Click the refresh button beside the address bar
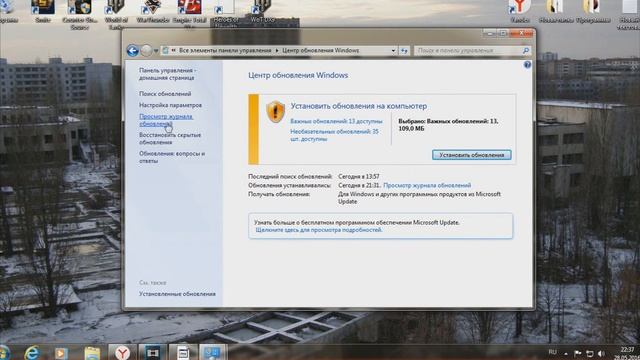Screen dimensions: 640x360 [x=404, y=51]
